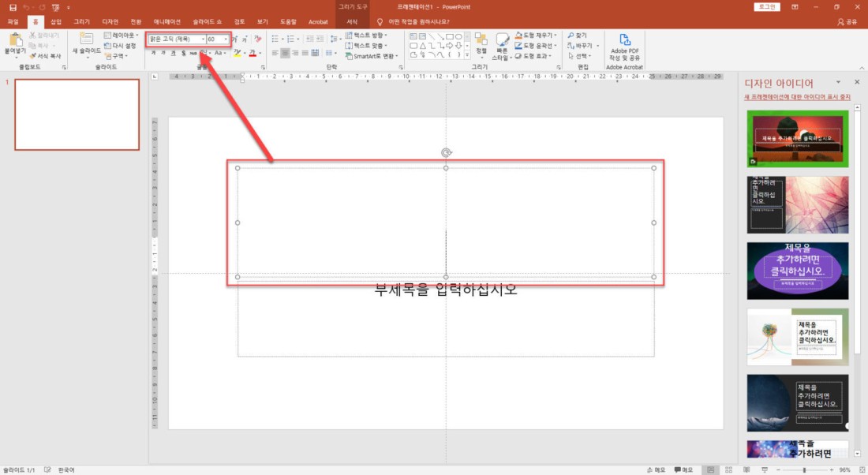868x475 pixels.
Task: Toggle underline text formatting
Action: click(174, 53)
